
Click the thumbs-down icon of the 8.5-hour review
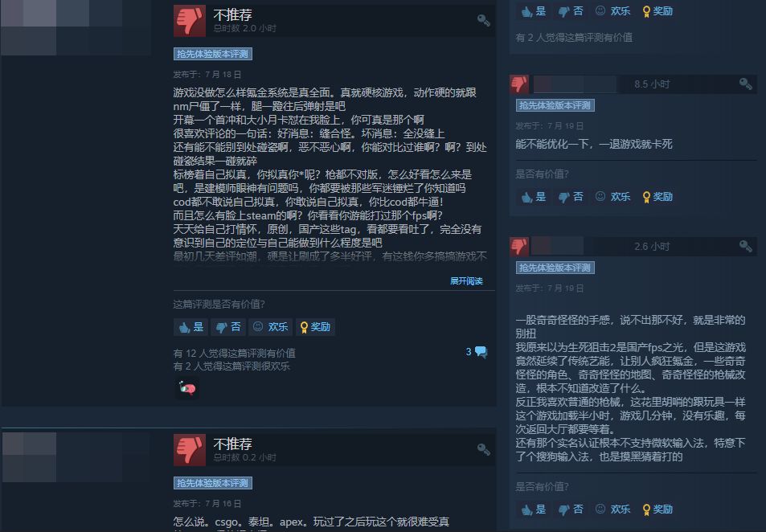518,84
